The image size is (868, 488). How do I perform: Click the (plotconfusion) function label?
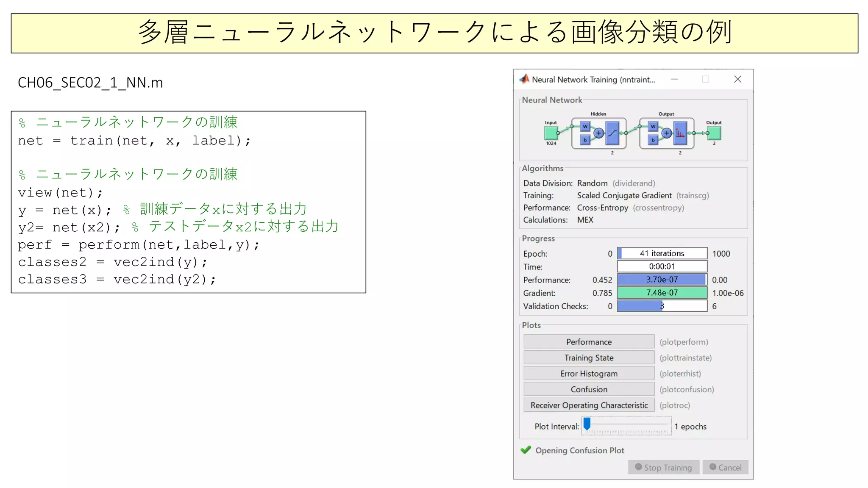tap(687, 389)
